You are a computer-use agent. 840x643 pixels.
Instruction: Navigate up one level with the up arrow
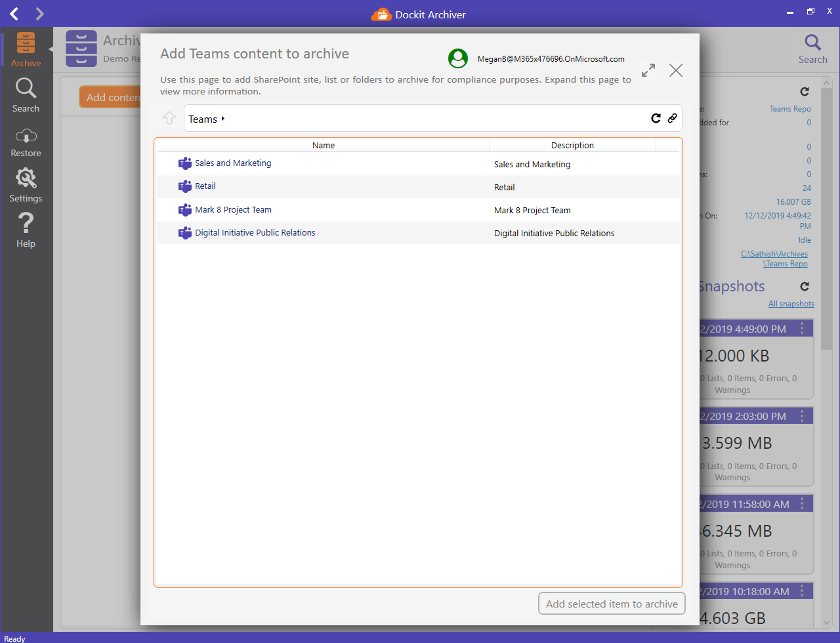tap(169, 118)
